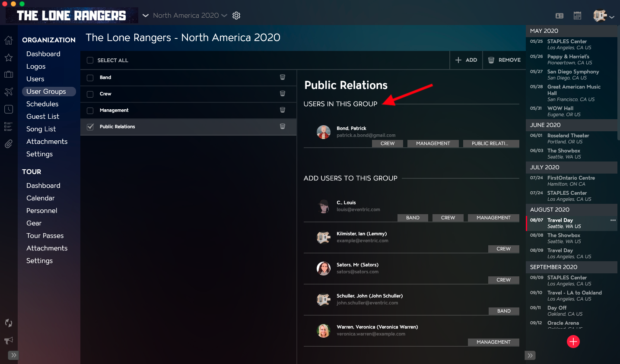
Task: Open the home icon in left sidebar
Action: point(9,41)
